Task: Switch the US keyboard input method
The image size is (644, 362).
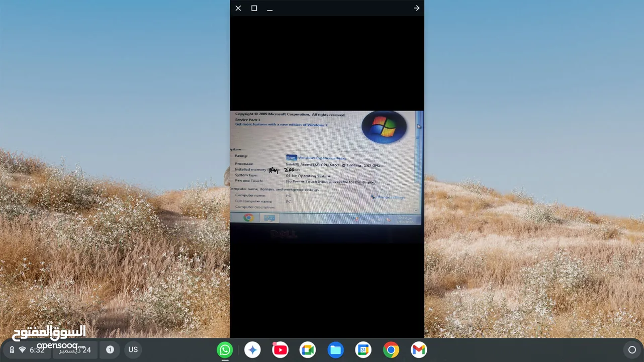Action: tap(133, 350)
